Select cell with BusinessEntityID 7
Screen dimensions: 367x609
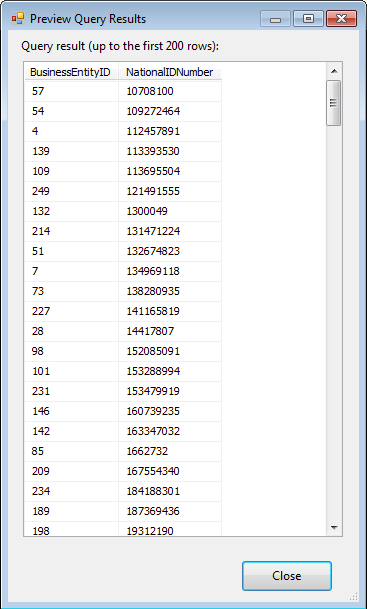[x=71, y=271]
